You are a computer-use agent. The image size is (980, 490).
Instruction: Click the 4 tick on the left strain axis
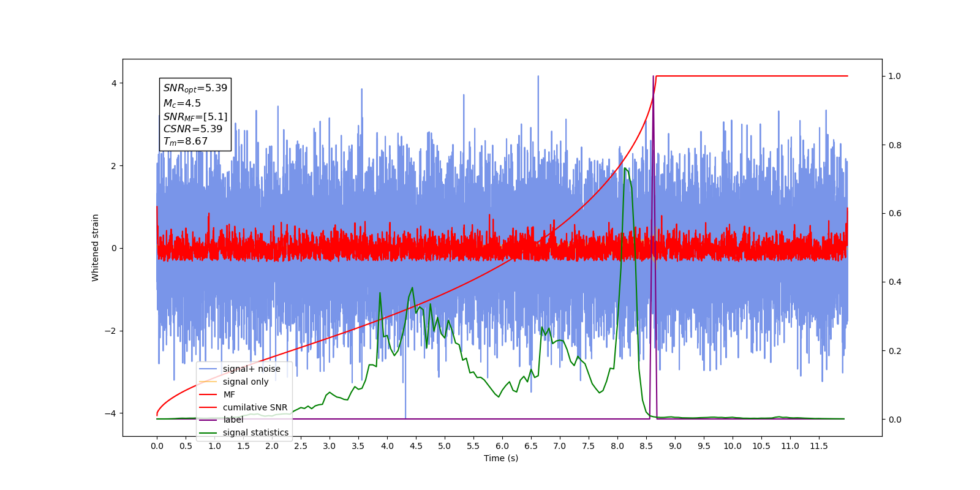113,83
